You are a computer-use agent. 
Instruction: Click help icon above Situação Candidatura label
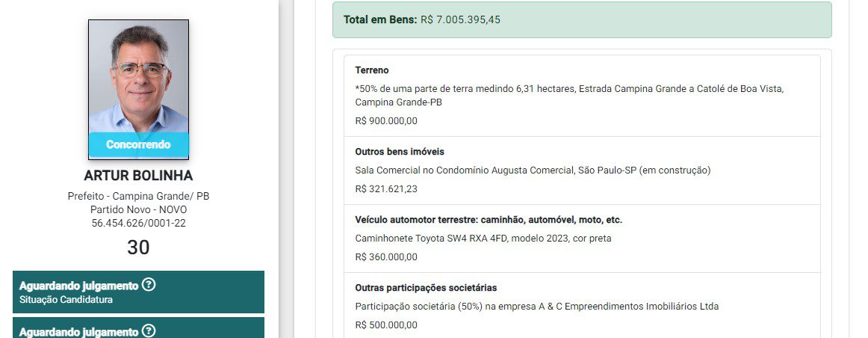[x=149, y=285]
